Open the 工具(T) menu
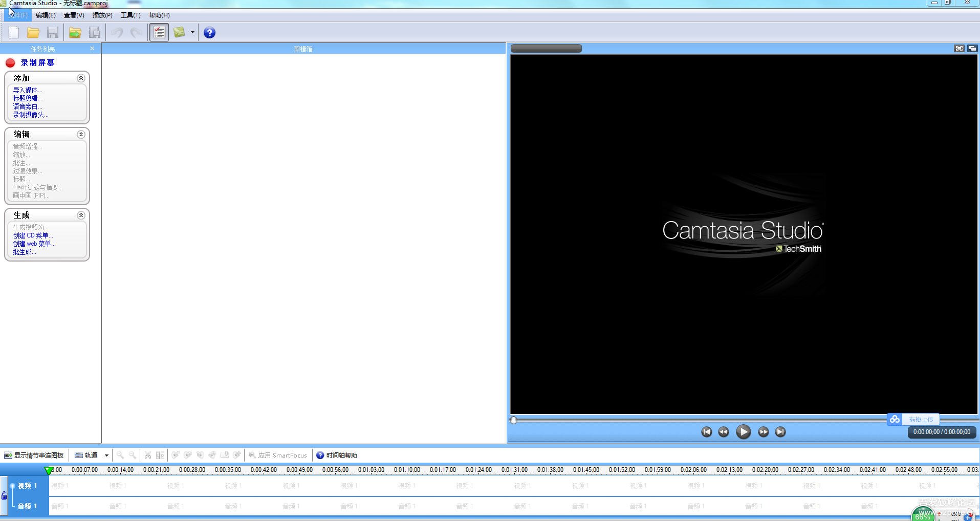Screen dimensions: 980x521 click(130, 15)
